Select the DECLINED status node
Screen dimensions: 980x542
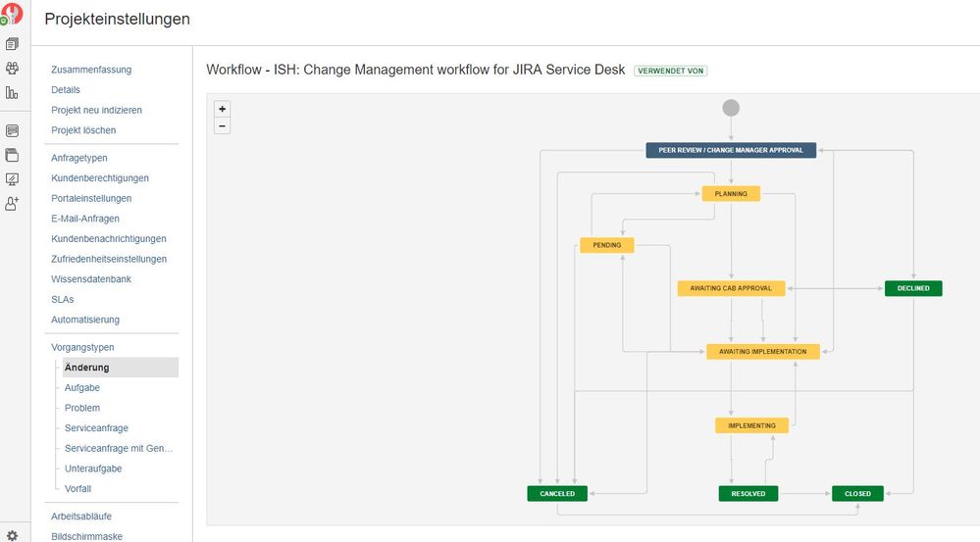coord(913,288)
